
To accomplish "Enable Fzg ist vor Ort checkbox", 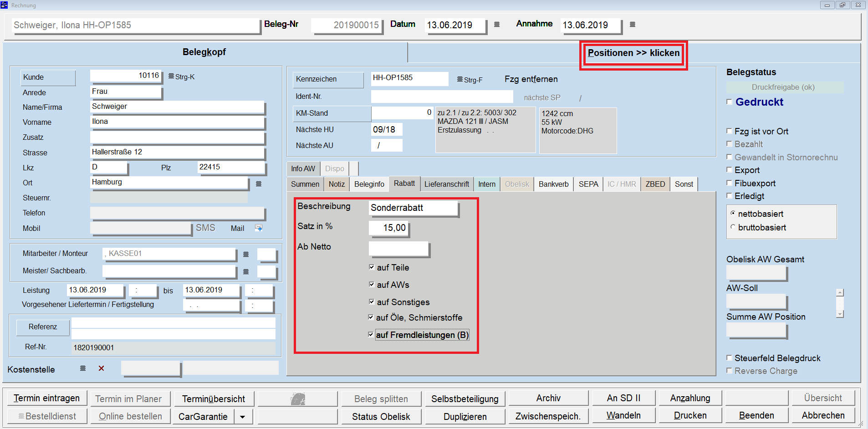I will [x=729, y=131].
